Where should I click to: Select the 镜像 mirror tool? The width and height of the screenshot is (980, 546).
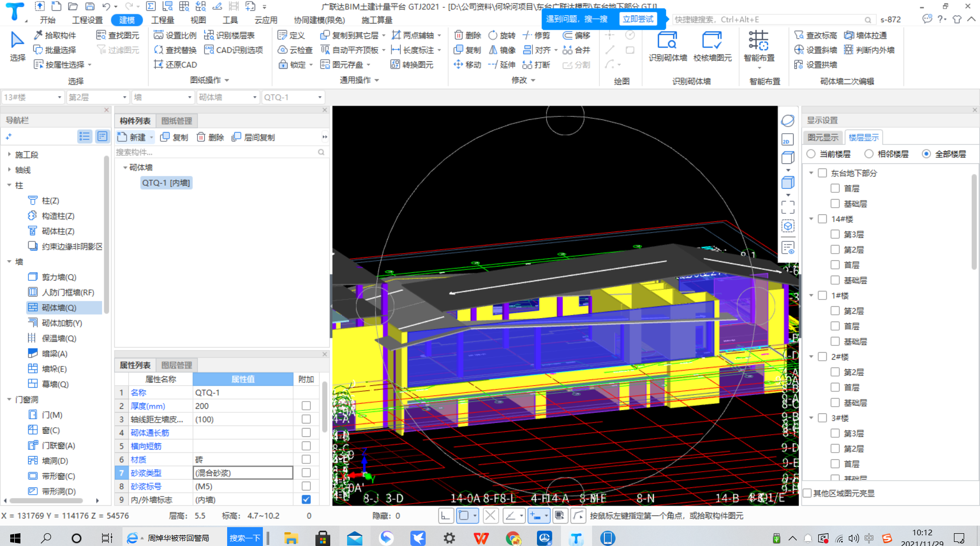point(502,50)
